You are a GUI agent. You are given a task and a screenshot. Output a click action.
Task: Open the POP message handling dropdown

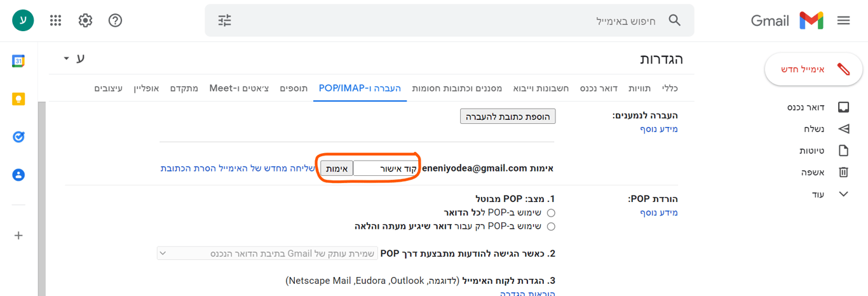click(267, 253)
